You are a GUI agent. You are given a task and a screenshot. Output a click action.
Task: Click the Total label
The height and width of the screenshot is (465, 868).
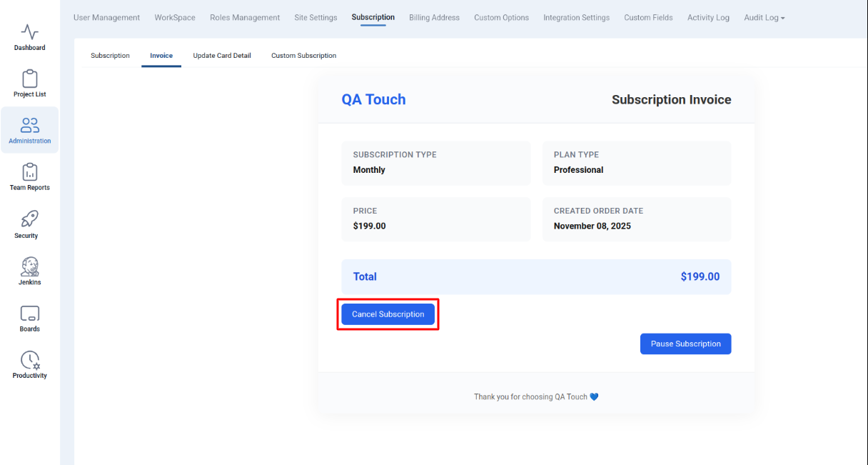tap(365, 276)
